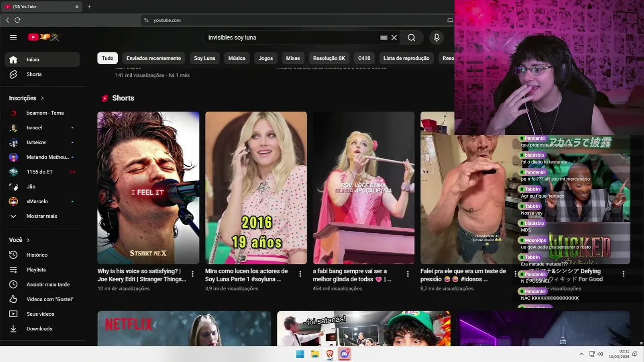The height and width of the screenshot is (362, 644).
Task: Open the YouTube hamburger guide menu
Action: [x=13, y=37]
